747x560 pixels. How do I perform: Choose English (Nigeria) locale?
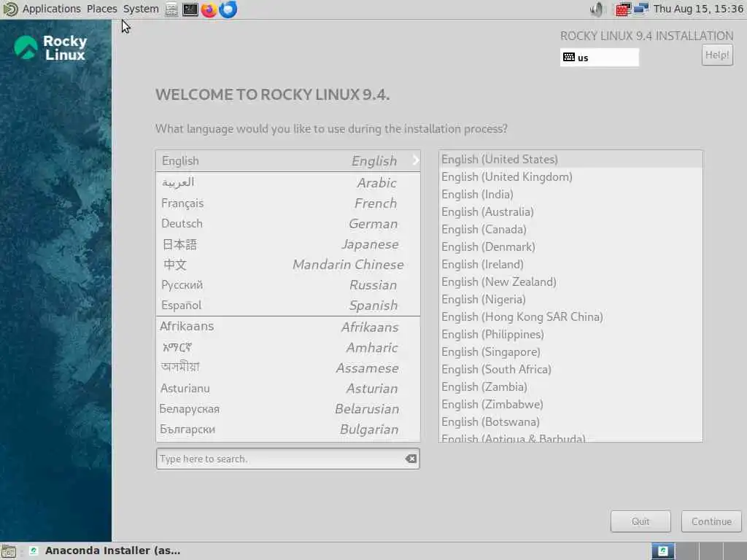[x=570, y=300]
